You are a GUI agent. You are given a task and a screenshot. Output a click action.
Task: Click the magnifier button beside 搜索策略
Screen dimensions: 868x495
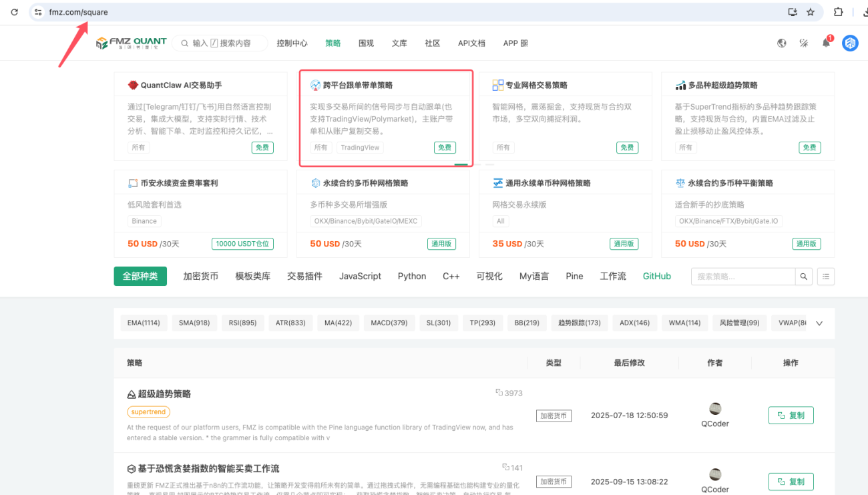(x=804, y=276)
